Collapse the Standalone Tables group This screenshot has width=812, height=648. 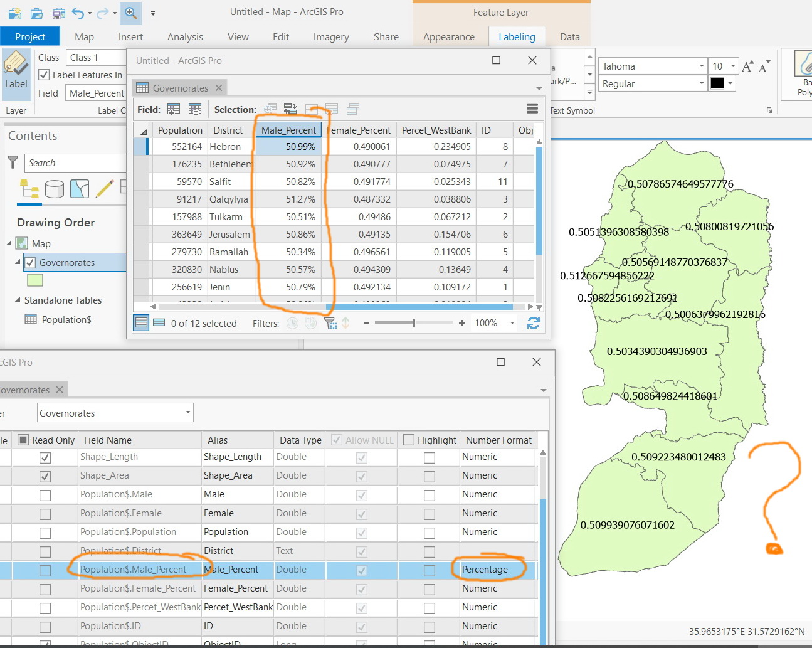18,300
